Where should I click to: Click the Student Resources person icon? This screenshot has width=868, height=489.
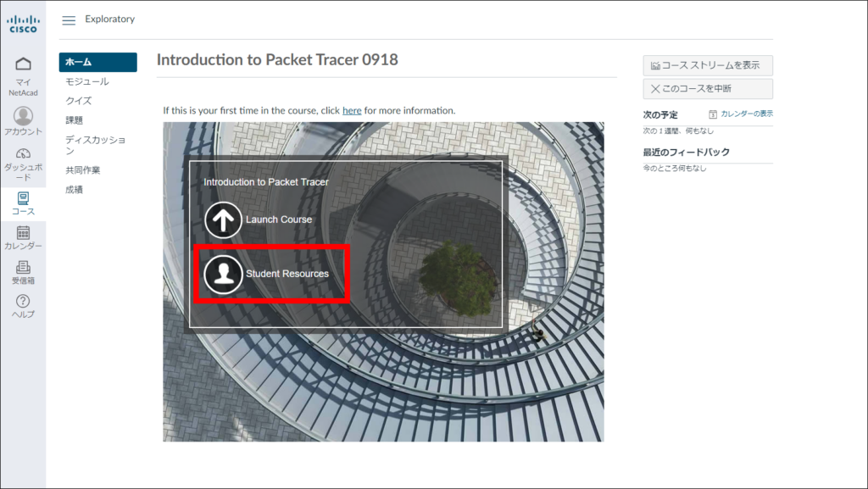click(223, 274)
